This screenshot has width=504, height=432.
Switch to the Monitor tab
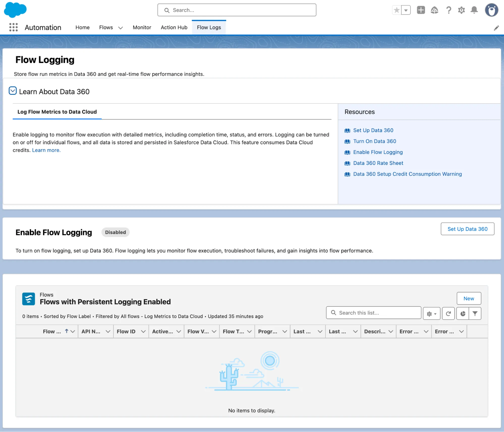(142, 27)
